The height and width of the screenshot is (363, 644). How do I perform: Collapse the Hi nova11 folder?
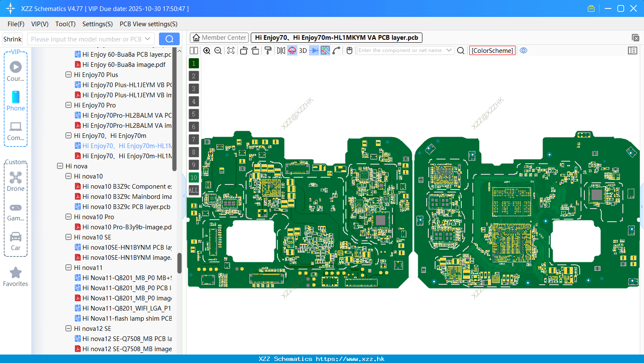click(x=69, y=267)
